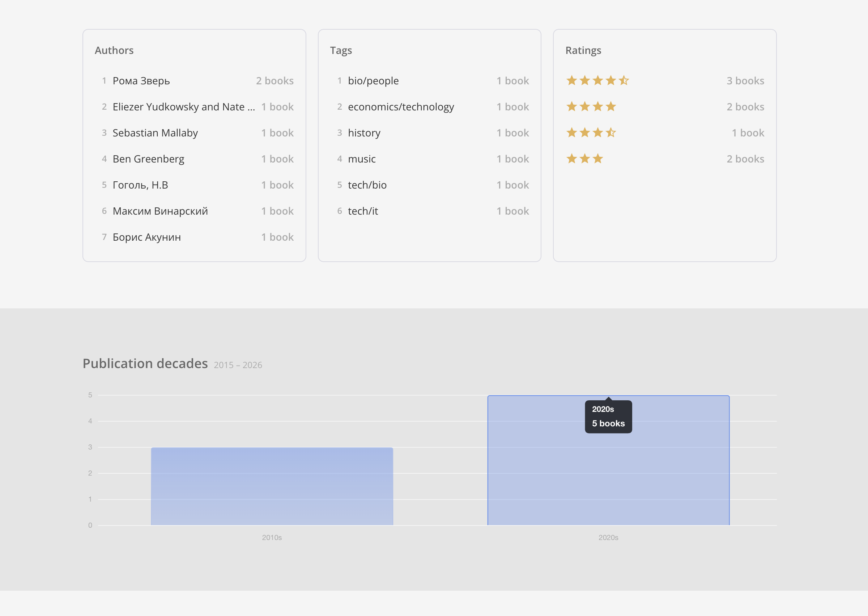
Task: Click the 2020s tooltip showing 5 books
Action: pyautogui.click(x=608, y=416)
